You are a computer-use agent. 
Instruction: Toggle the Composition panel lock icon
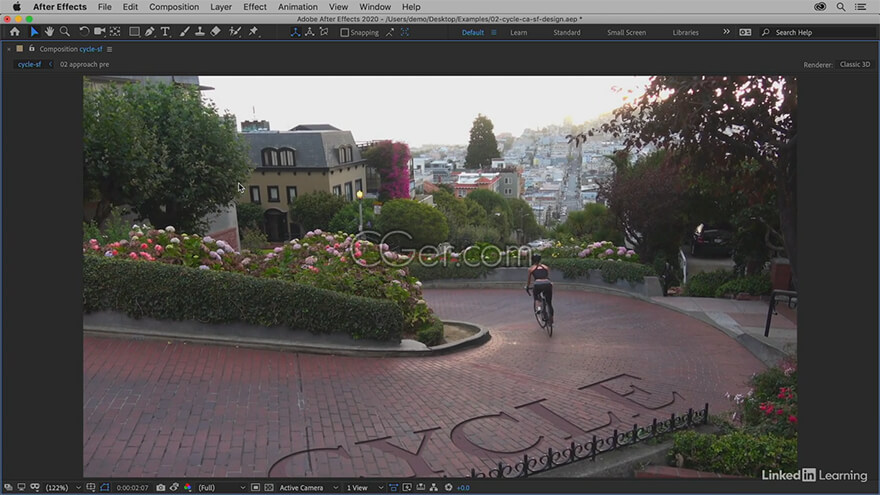pyautogui.click(x=31, y=49)
